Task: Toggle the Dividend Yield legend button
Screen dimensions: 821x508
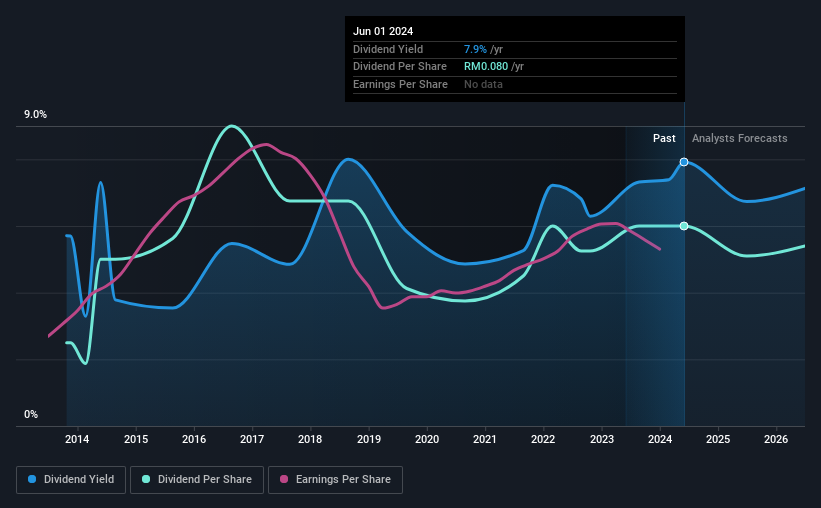Action: click(71, 480)
